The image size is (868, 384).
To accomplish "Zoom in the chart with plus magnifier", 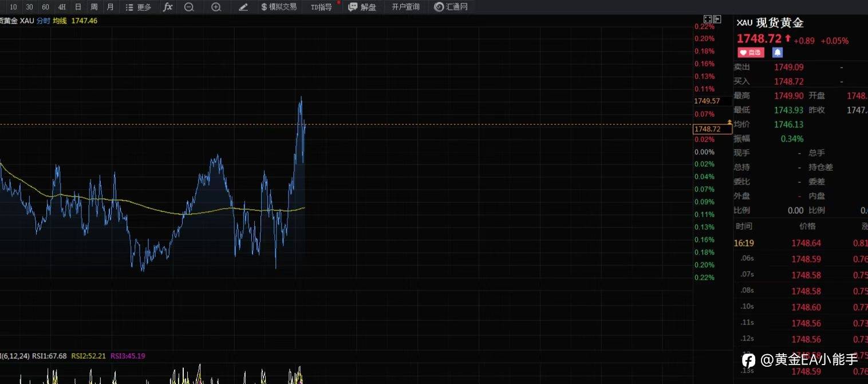I will pos(216,7).
